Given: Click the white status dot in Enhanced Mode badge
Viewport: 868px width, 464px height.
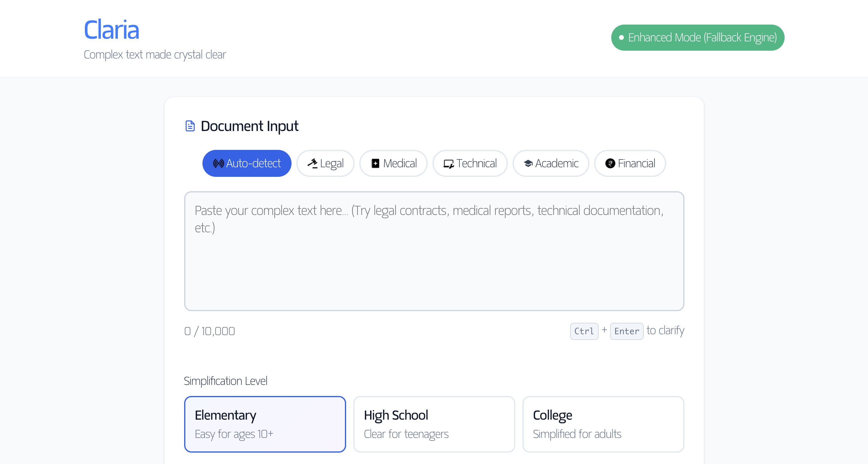Looking at the screenshot, I should (621, 38).
